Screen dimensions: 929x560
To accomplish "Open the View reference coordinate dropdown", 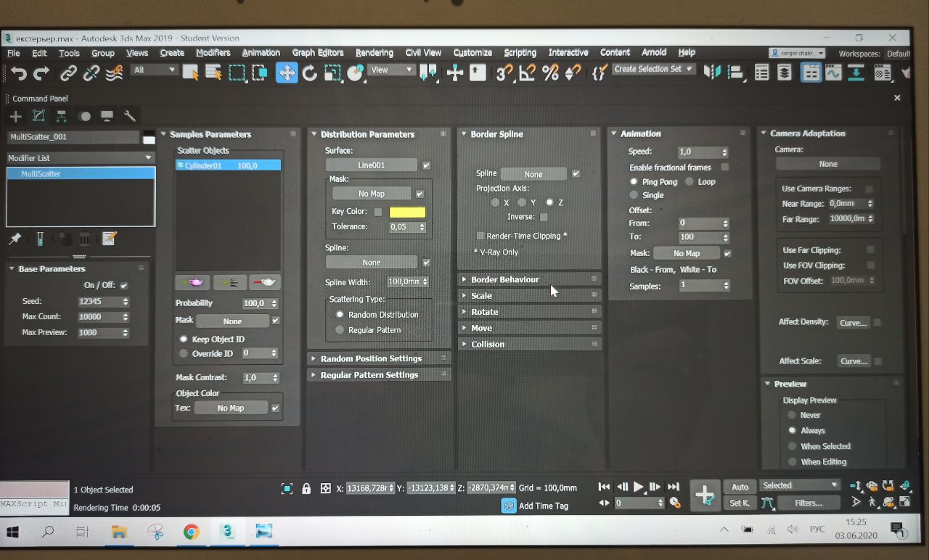I will tap(391, 70).
